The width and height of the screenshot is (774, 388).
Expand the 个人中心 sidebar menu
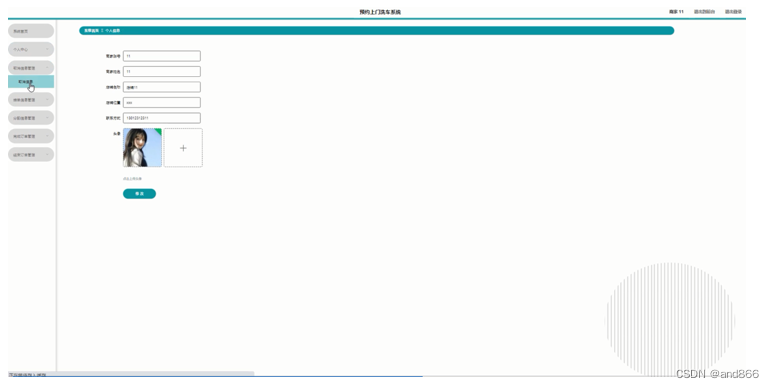pyautogui.click(x=31, y=49)
